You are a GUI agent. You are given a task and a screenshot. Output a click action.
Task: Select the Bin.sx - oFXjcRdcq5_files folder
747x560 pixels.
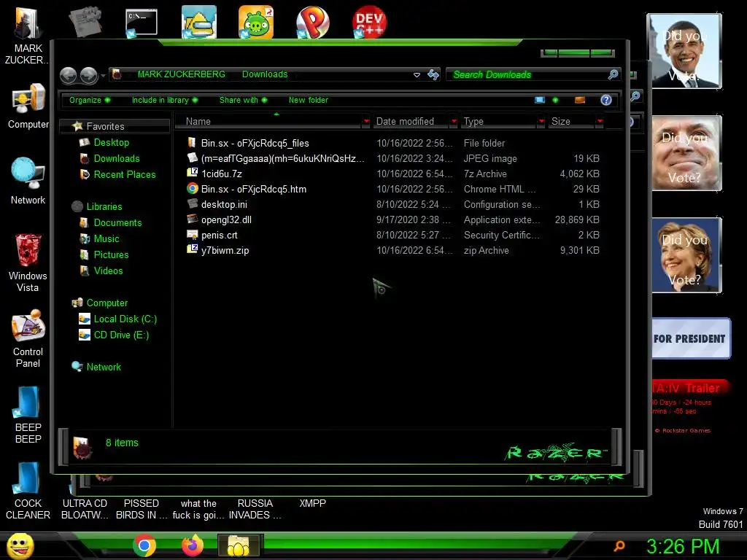(x=255, y=143)
